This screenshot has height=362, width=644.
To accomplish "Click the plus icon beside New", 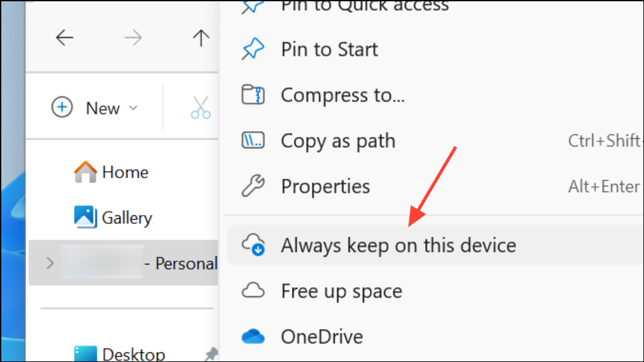I will pyautogui.click(x=62, y=108).
